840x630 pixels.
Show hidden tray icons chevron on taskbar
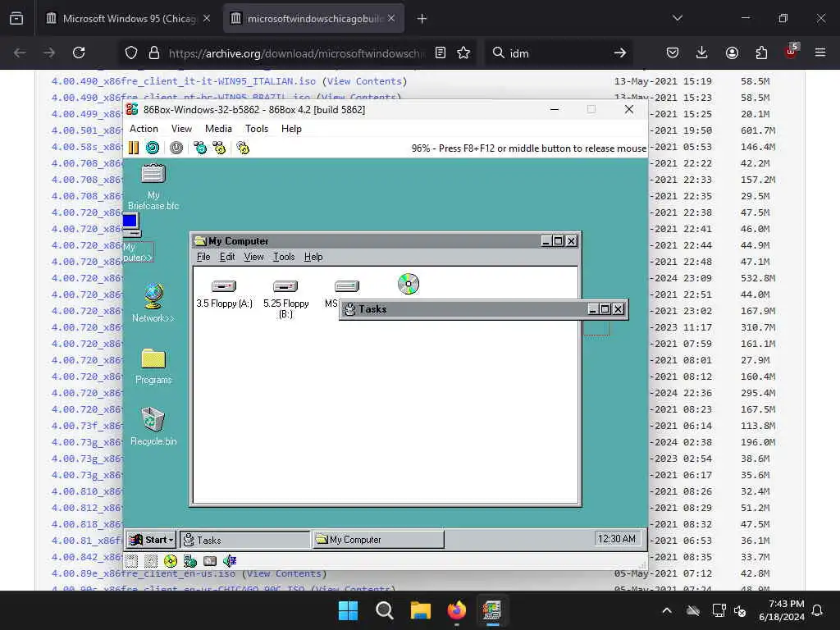pos(667,610)
